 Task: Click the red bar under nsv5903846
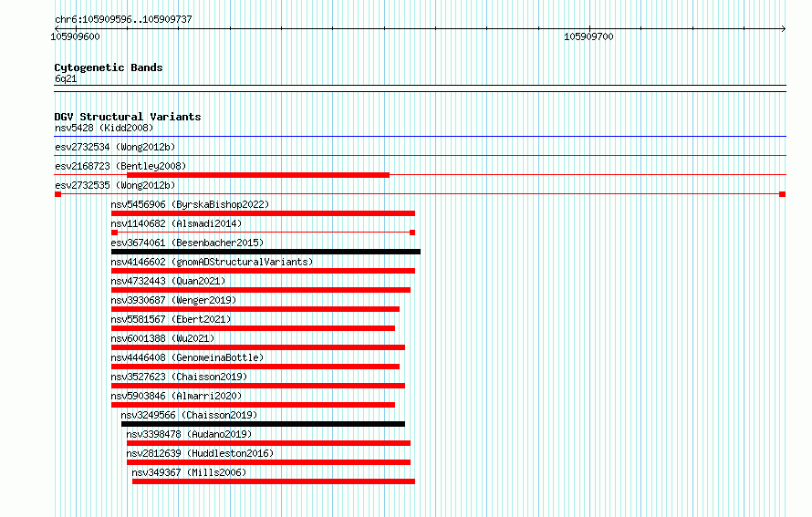pyautogui.click(x=254, y=405)
